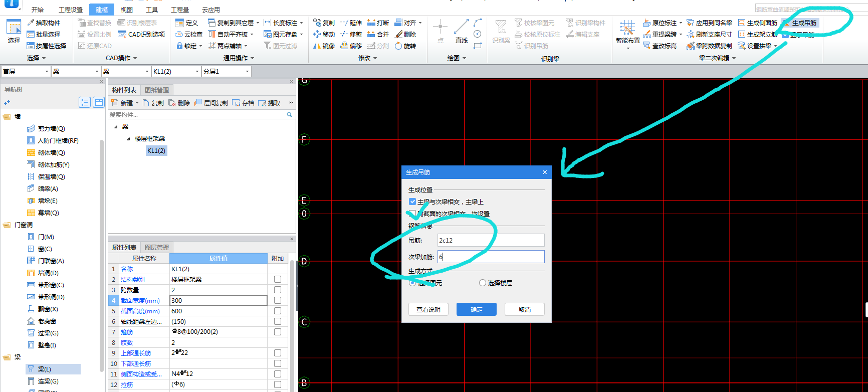Select the 选择图元 radio button

(412, 283)
